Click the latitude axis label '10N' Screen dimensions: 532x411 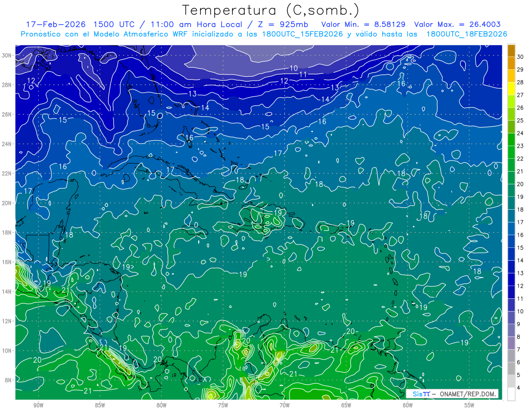click(7, 350)
